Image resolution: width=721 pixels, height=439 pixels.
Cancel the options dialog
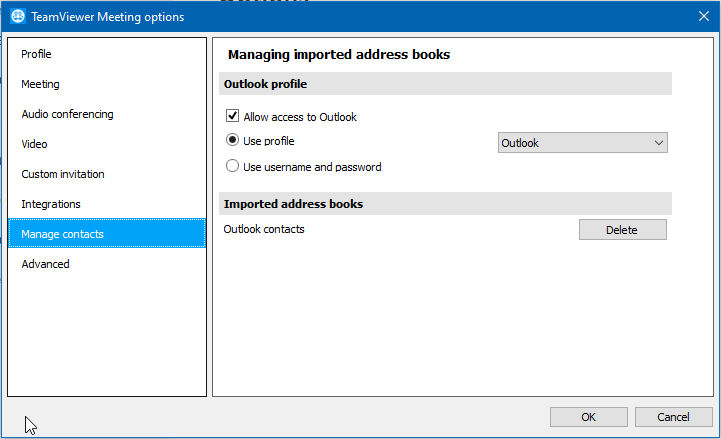[x=673, y=417]
